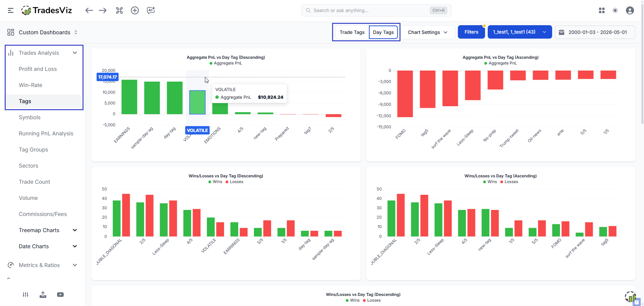Click the EARNINGS bar in Aggregate PnL Descending
The height and width of the screenshot is (306, 644).
(129, 97)
